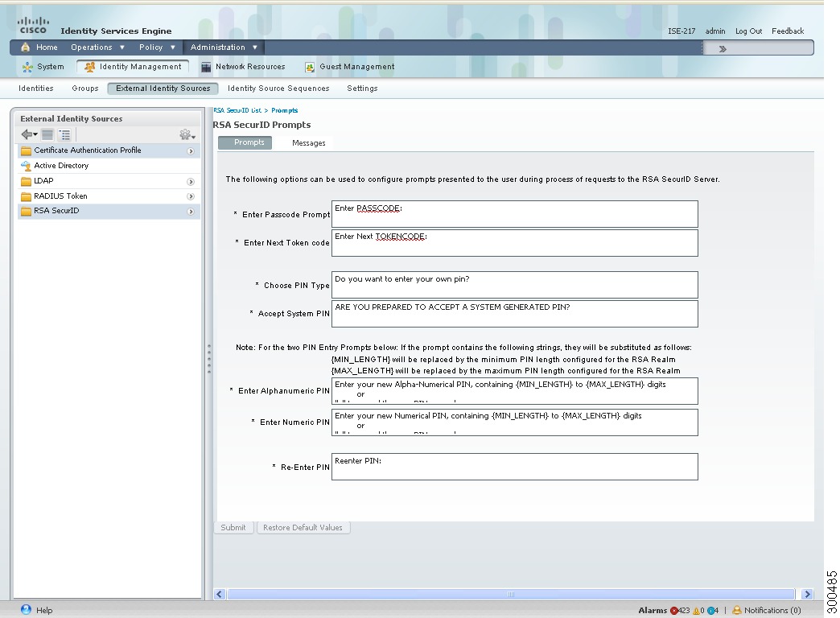Click into the Enter Next Token code field

pos(515,243)
